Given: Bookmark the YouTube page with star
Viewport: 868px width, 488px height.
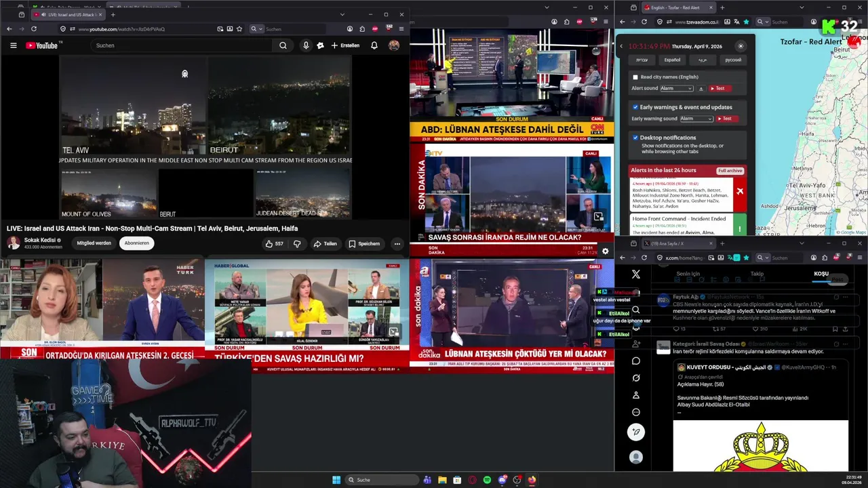Looking at the screenshot, I should pyautogui.click(x=239, y=29).
